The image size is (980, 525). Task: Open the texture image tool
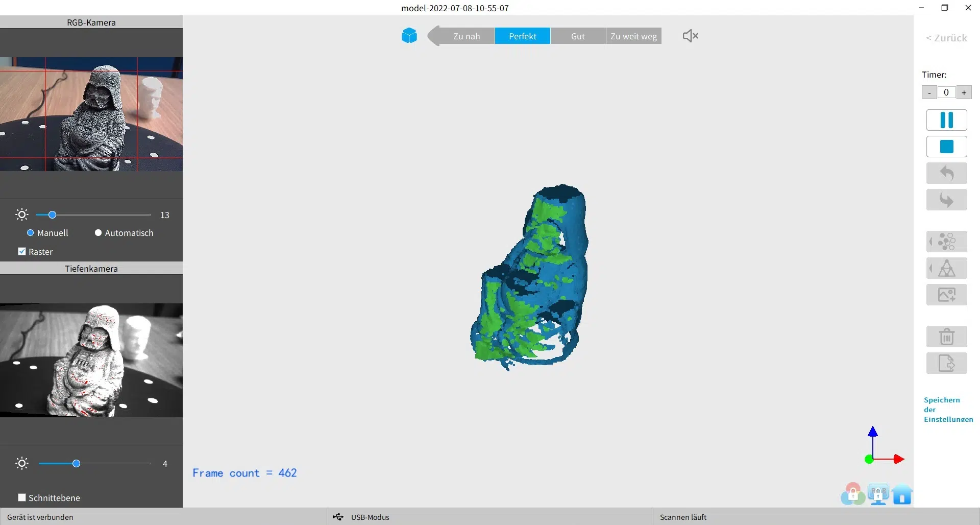click(946, 295)
